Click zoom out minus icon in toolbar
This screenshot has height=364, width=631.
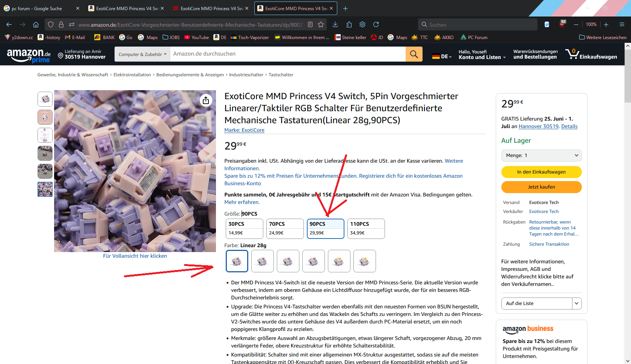click(576, 24)
